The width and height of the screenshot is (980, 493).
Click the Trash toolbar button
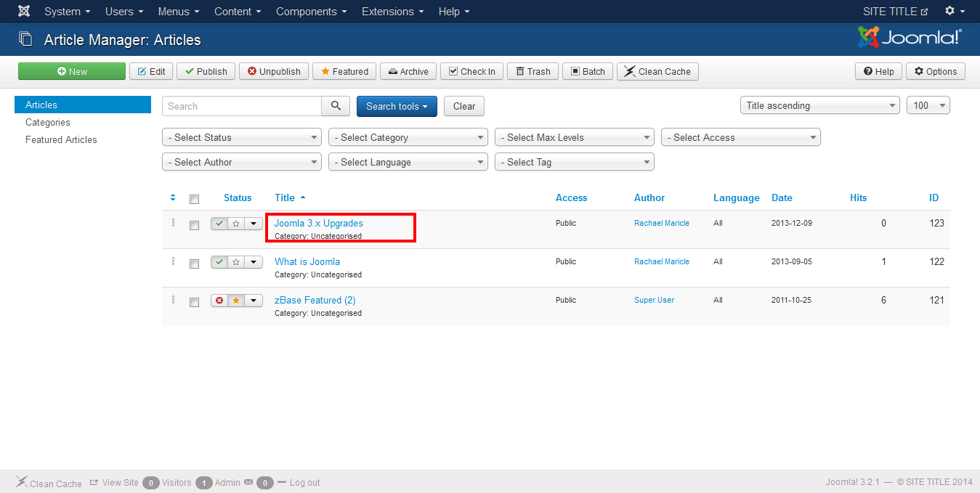tap(532, 71)
